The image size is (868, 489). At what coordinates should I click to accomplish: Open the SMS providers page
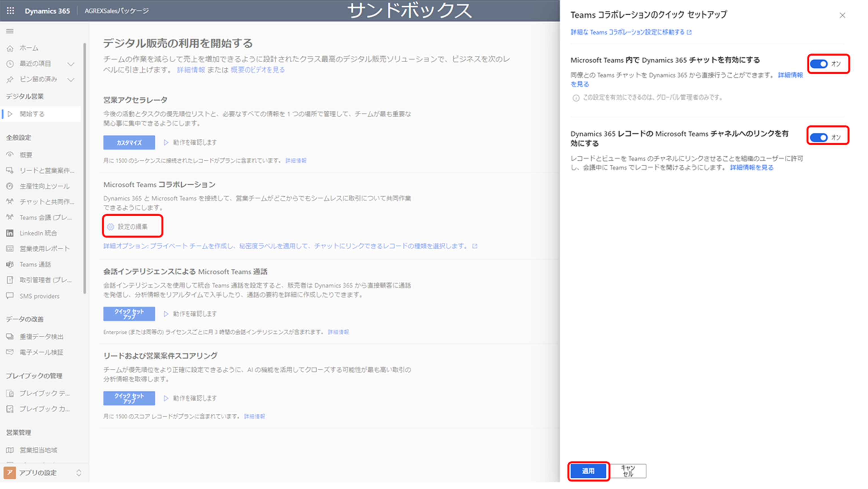point(40,296)
